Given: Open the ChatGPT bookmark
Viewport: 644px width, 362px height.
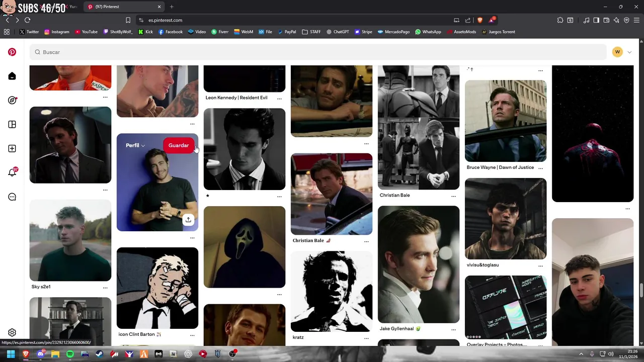Looking at the screenshot, I should (x=338, y=32).
